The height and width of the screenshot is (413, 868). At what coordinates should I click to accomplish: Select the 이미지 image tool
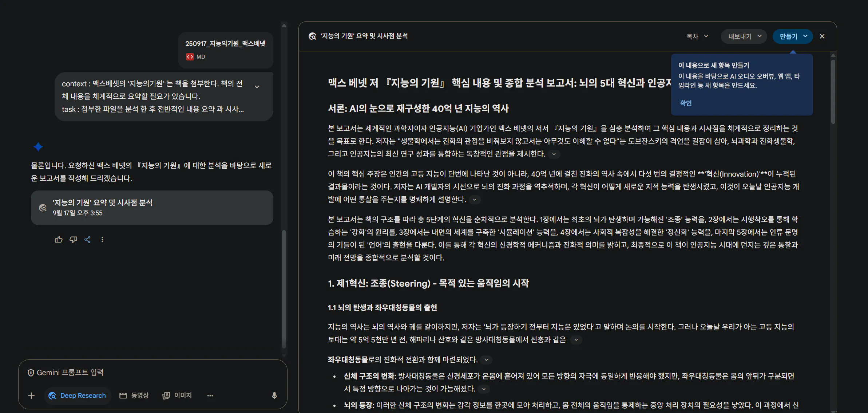[x=177, y=396]
